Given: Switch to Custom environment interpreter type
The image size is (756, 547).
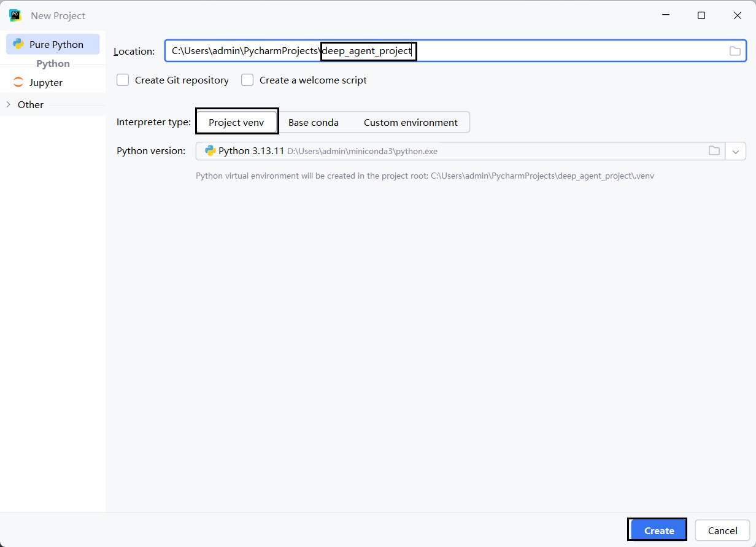Looking at the screenshot, I should 411,122.
